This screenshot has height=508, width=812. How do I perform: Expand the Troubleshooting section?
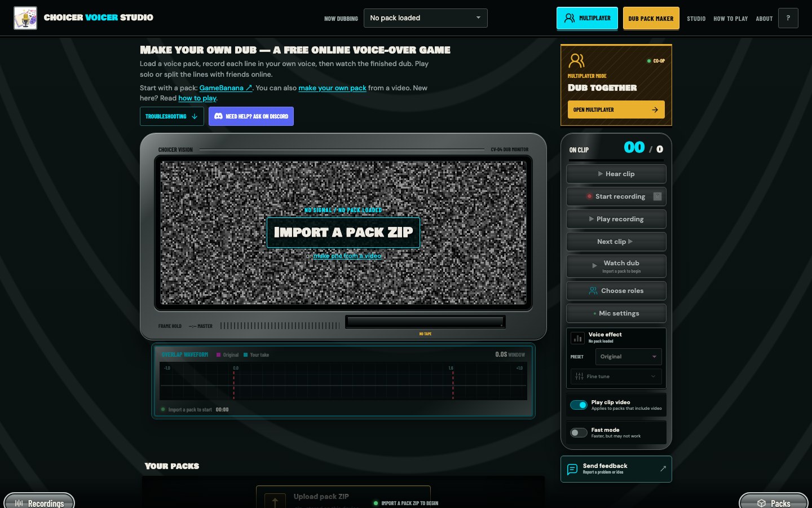(172, 116)
